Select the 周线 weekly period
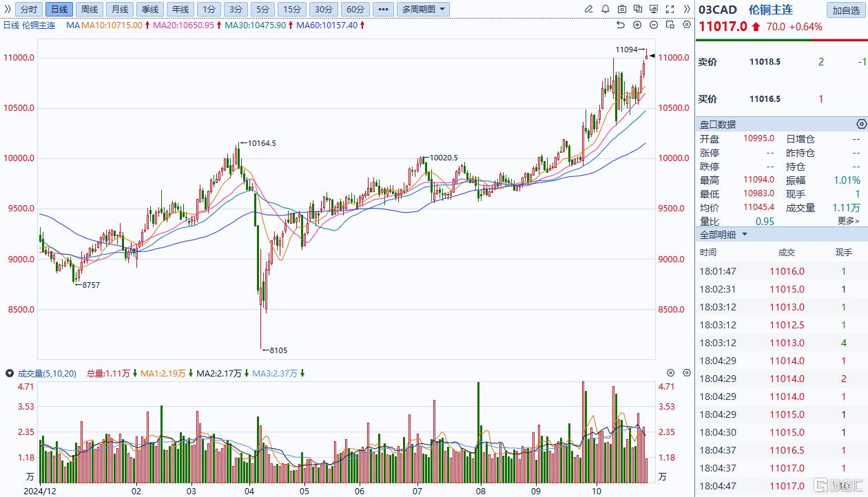The height and width of the screenshot is (497, 868). tap(89, 10)
